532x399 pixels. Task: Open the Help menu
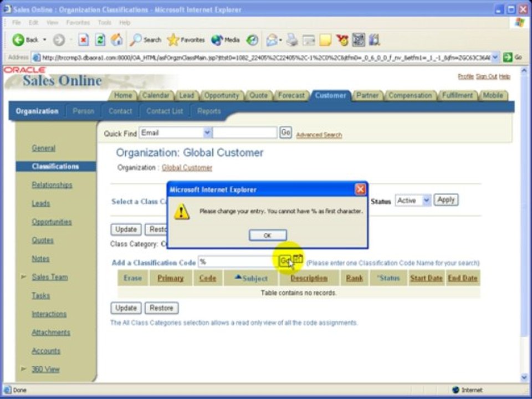point(125,23)
